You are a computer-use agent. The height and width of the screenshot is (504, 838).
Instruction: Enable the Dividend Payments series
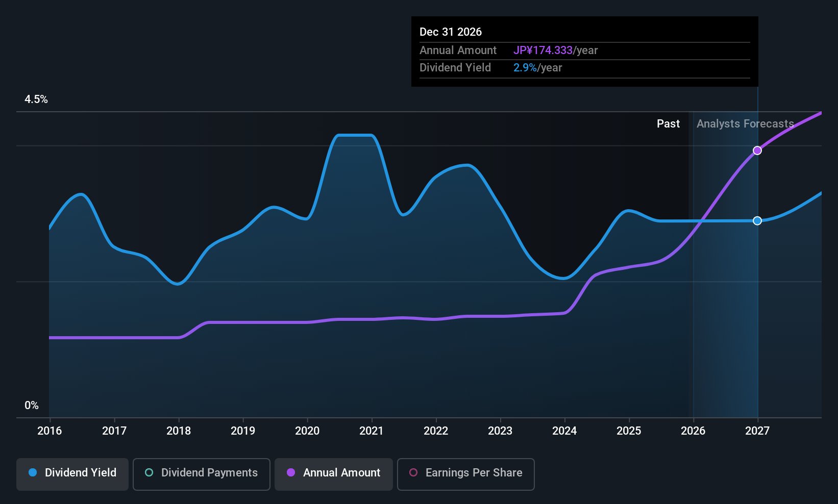[x=201, y=474]
